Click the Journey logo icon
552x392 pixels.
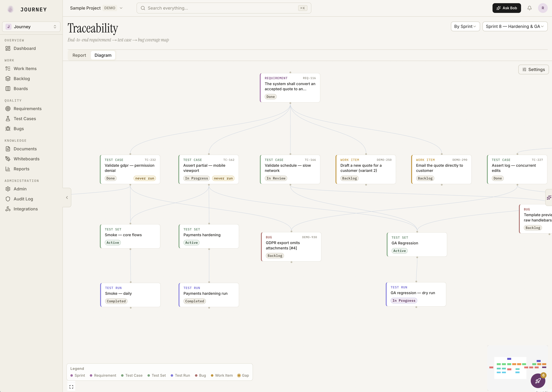pyautogui.click(x=10, y=9)
